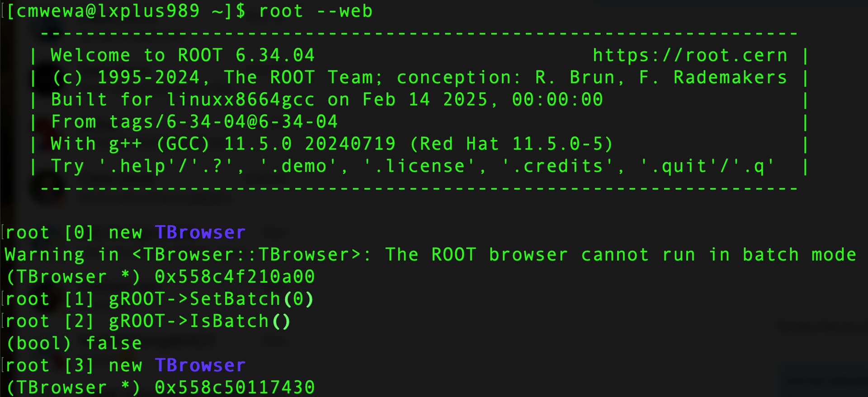Click the g++ (GCC) 11.5.0 compiler line
Image resolution: width=868 pixels, height=397 pixels.
[331, 144]
